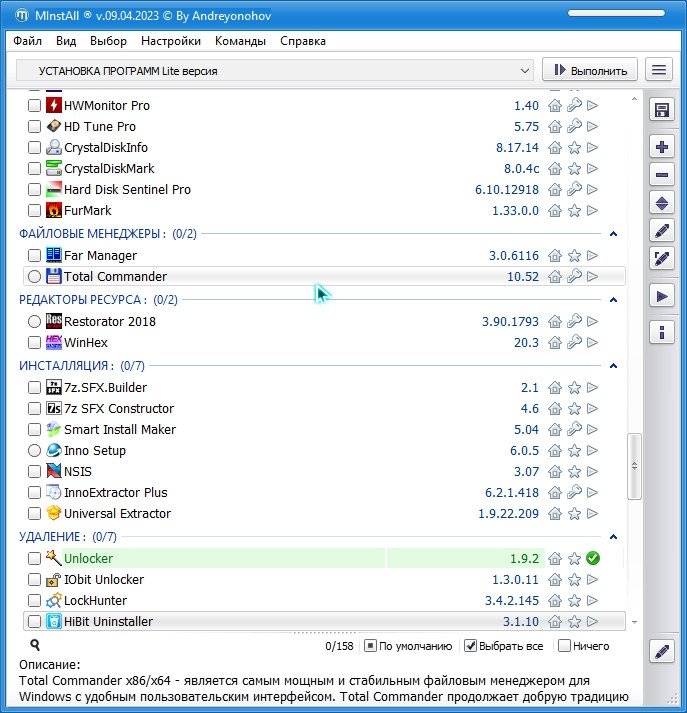
Task: Click the green checkmark on Unlocker row
Action: (x=593, y=558)
